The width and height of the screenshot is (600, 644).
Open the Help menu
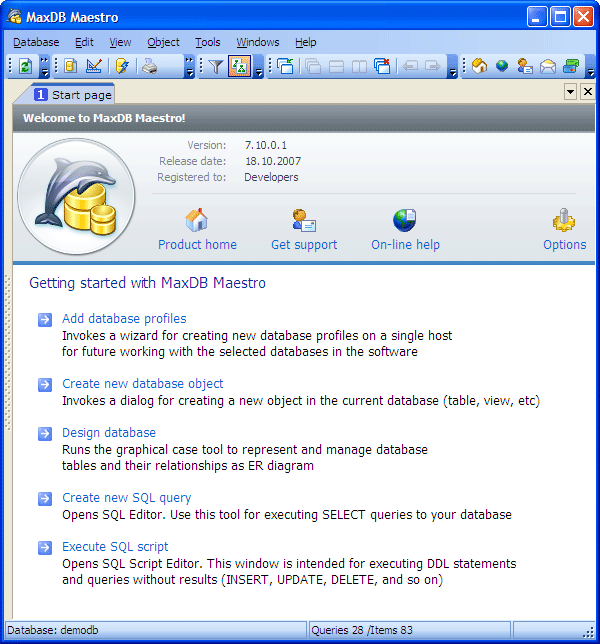coord(306,42)
